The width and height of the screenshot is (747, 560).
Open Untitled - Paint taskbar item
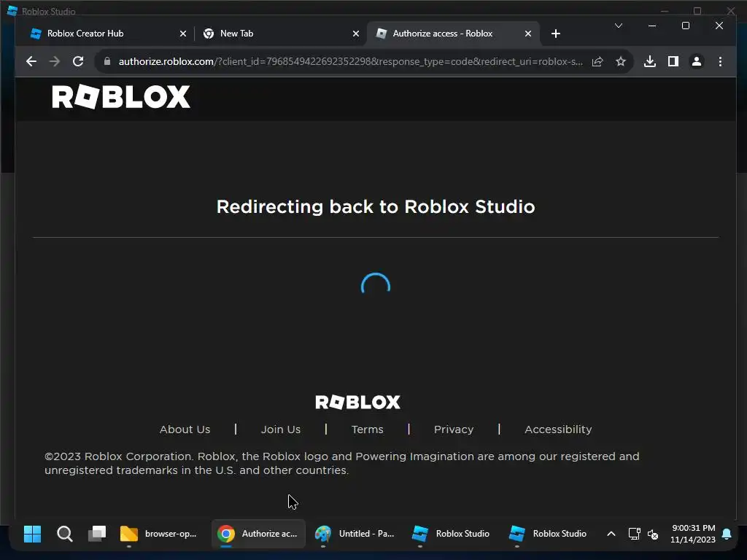coord(355,534)
